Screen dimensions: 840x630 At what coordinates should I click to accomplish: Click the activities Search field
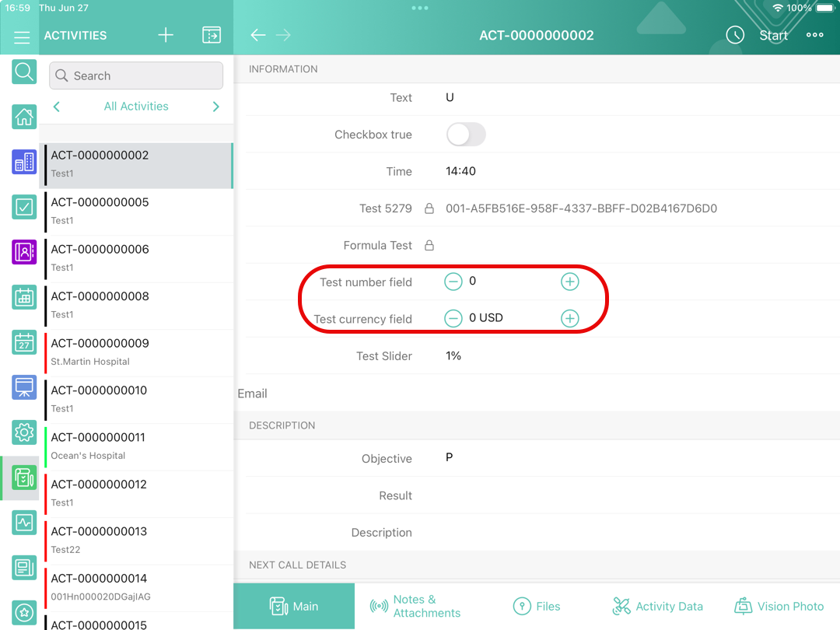(136, 75)
